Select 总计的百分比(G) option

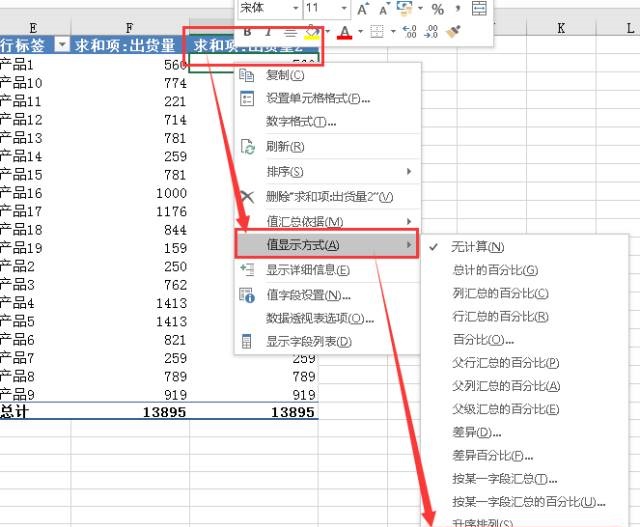click(x=524, y=270)
